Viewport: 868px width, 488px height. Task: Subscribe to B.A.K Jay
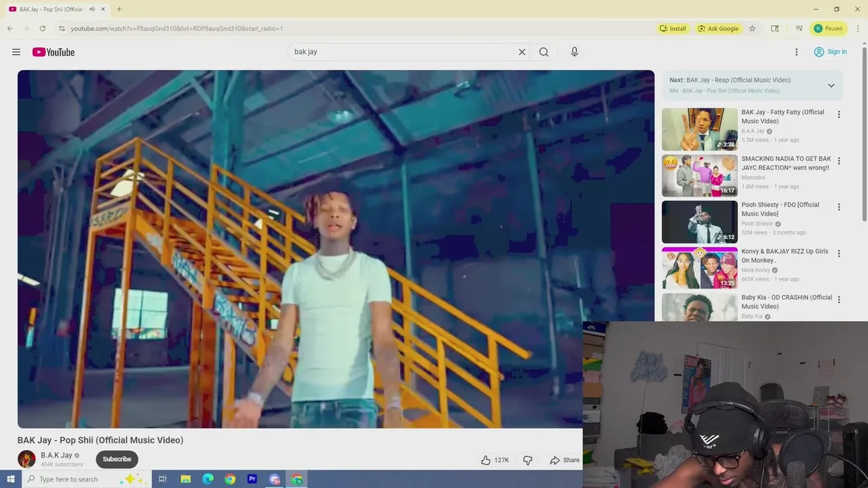tap(117, 459)
